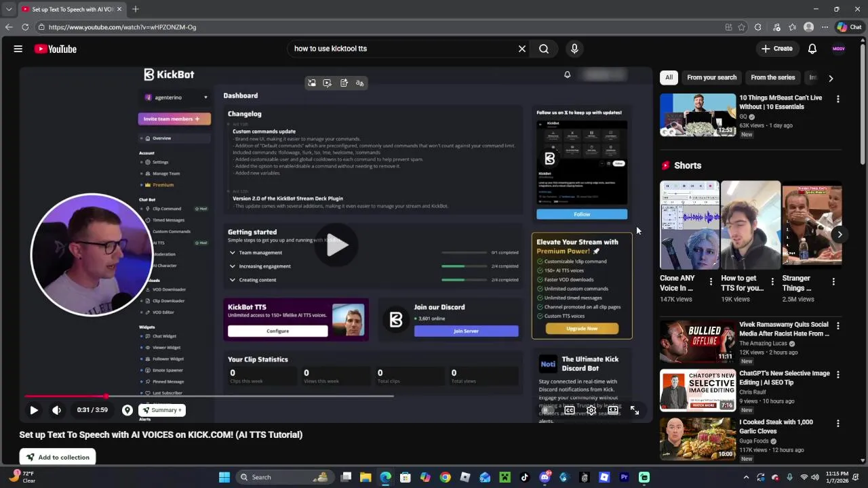Add video to collection

click(58, 457)
